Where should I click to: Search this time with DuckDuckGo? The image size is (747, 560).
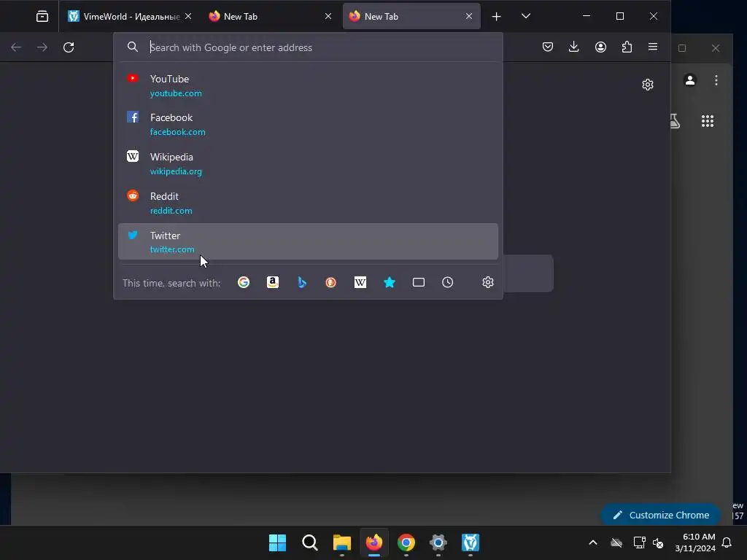tap(330, 282)
